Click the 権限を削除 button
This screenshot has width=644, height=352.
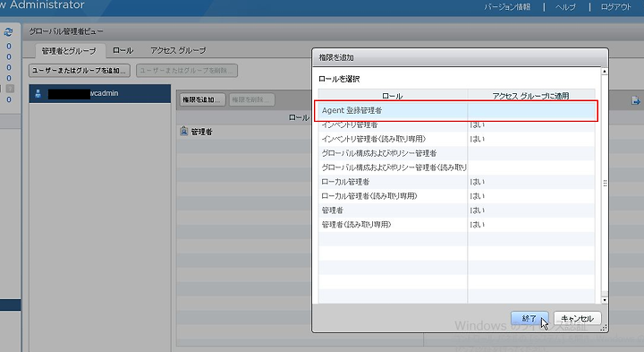click(251, 99)
